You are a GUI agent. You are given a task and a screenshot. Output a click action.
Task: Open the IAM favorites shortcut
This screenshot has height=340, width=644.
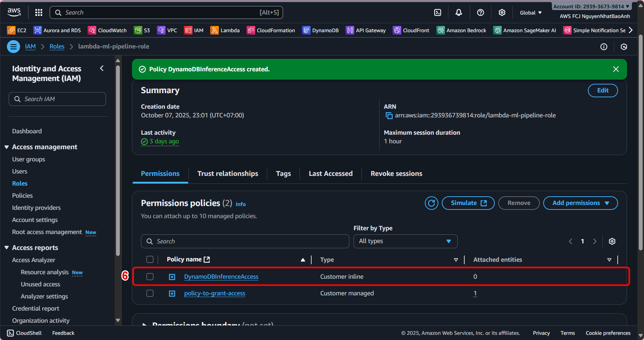(x=194, y=30)
